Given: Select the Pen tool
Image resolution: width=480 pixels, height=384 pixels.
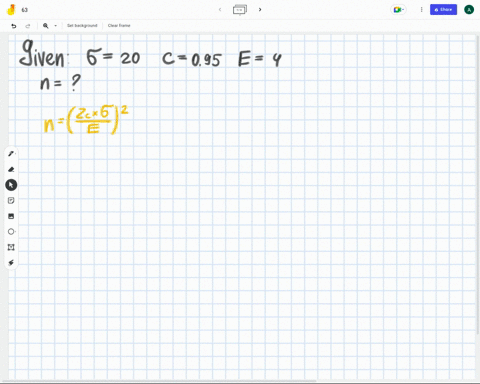Looking at the screenshot, I should tap(11, 154).
